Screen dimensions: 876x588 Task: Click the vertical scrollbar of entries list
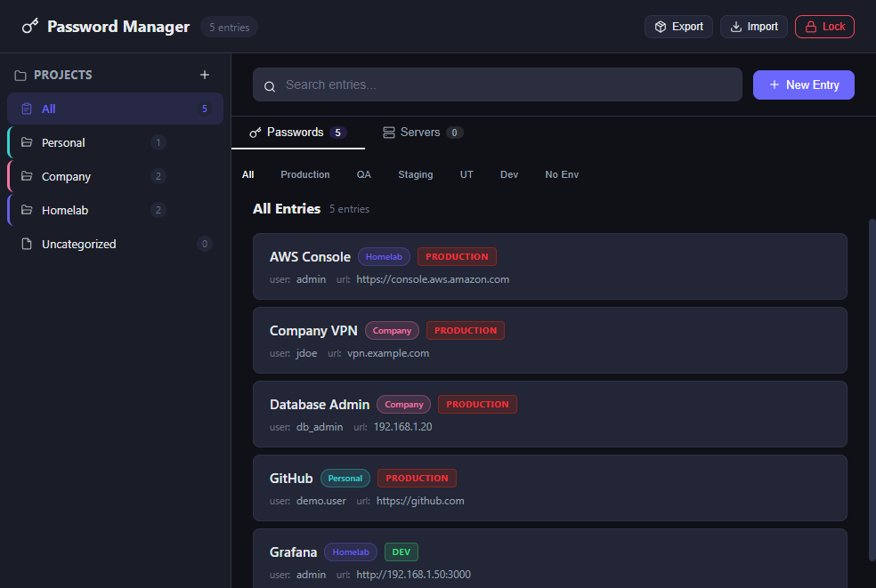click(x=872, y=390)
